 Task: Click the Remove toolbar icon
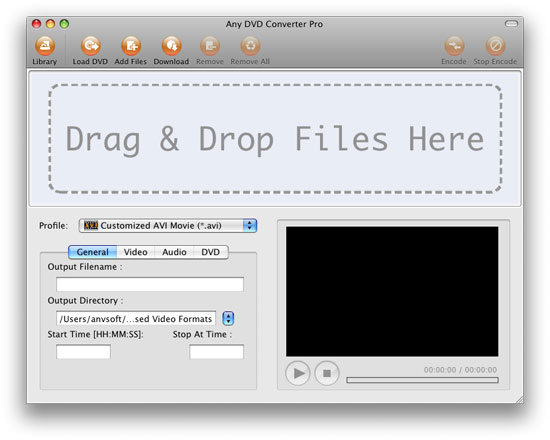click(x=210, y=46)
